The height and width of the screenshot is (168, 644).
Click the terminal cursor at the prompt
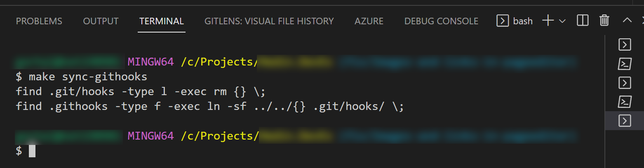point(32,151)
